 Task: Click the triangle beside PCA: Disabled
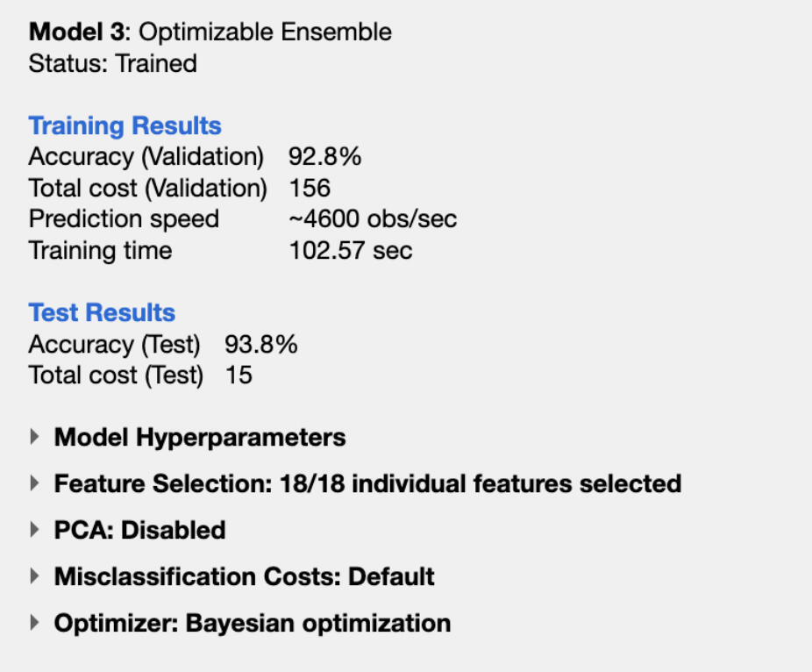pyautogui.click(x=35, y=530)
